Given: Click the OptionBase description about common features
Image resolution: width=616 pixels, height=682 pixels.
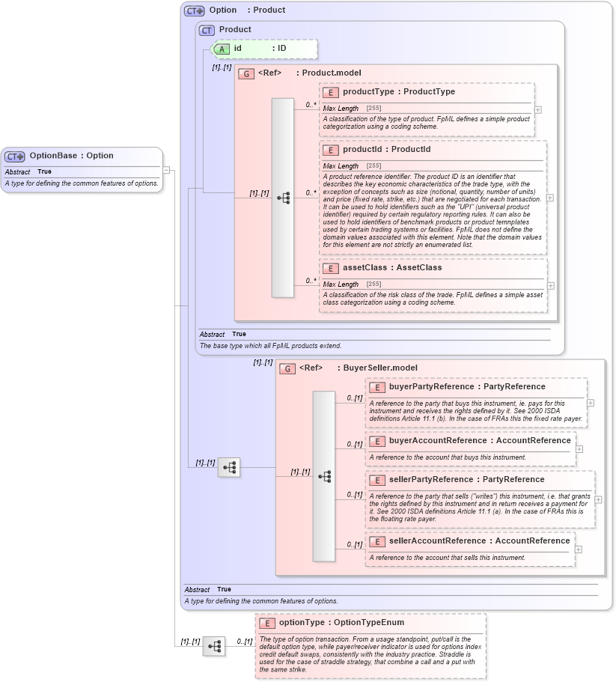Looking at the screenshot, I should [82, 183].
